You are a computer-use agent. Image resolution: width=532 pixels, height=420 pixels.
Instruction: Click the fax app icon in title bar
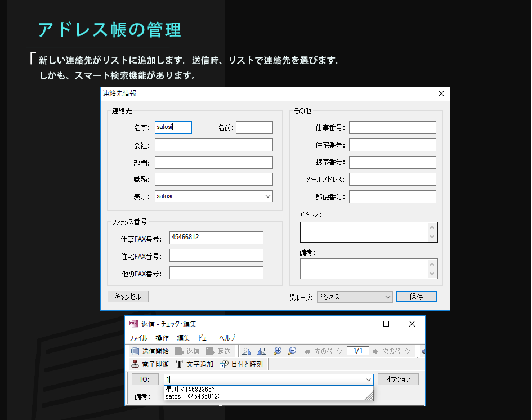point(133,324)
